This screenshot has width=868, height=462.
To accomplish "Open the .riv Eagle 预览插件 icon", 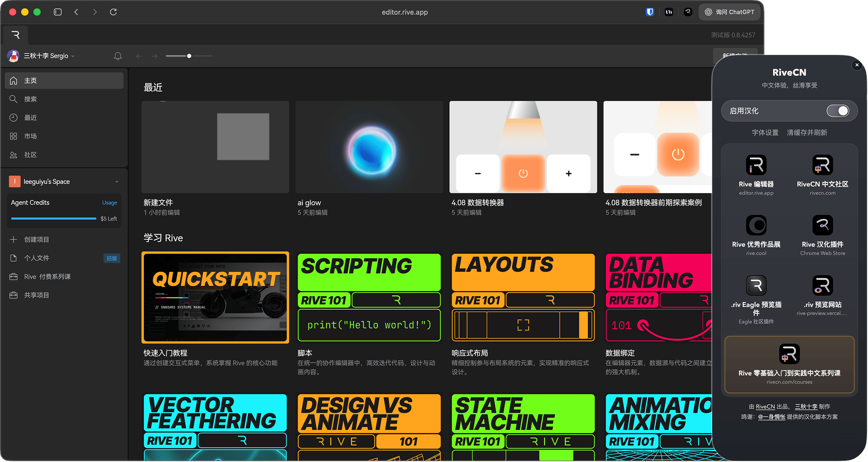I will coord(756,285).
